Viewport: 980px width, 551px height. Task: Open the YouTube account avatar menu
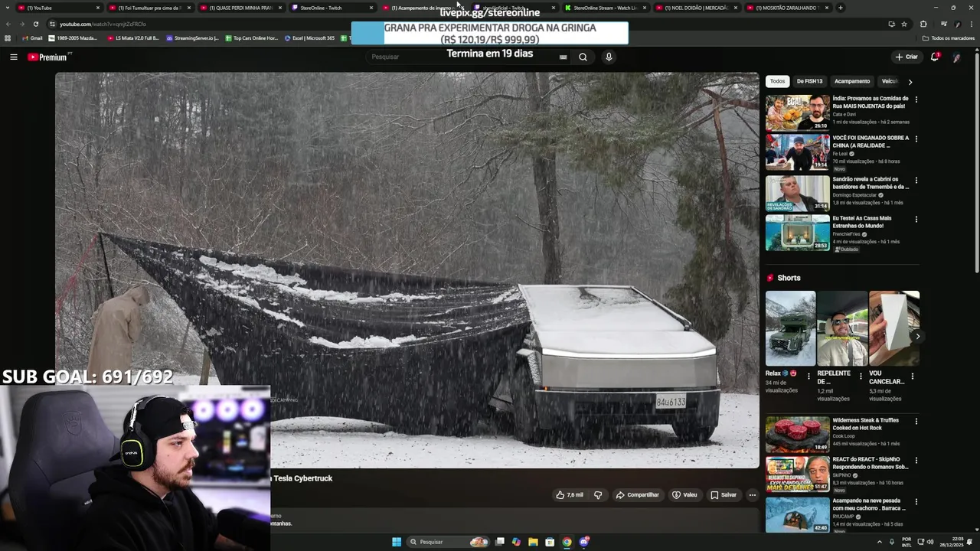(956, 57)
